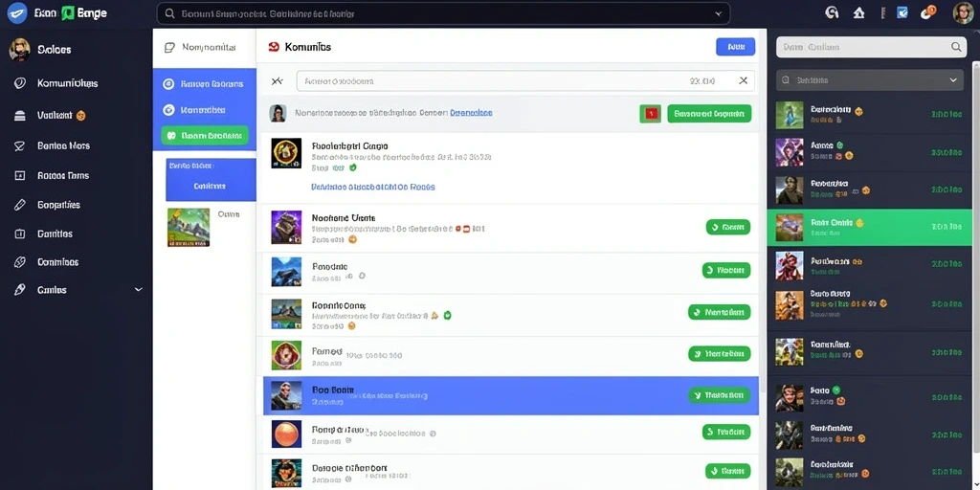Click the green button in the purple creature row
Viewport: 980px width, 490px height.
[728, 227]
